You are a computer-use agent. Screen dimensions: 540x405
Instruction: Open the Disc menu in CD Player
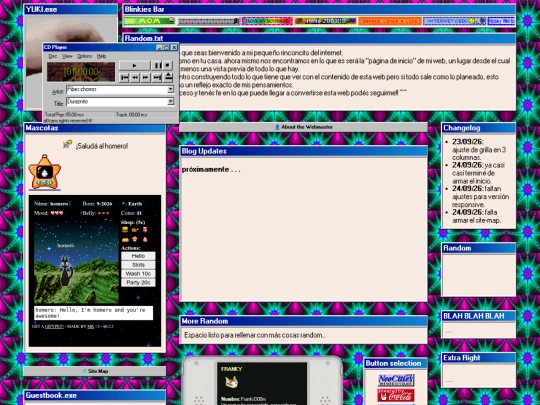click(53, 56)
